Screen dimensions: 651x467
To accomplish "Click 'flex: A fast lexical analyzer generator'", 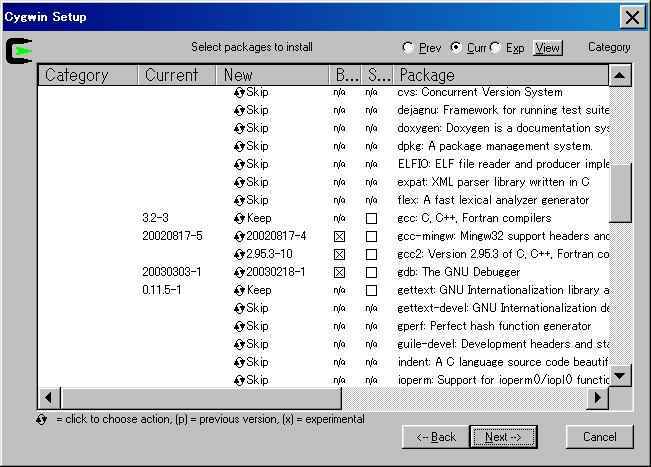I will (493, 200).
